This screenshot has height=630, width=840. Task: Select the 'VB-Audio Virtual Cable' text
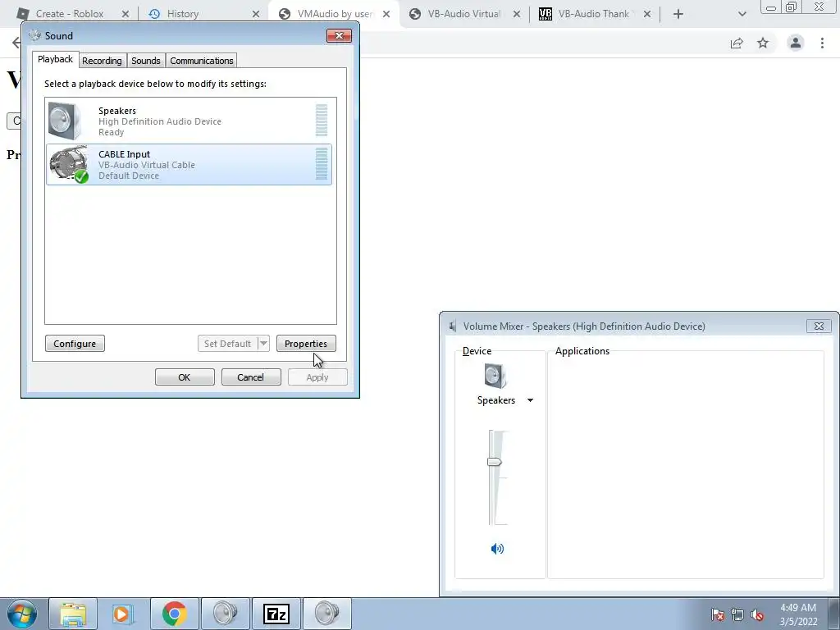(x=147, y=165)
